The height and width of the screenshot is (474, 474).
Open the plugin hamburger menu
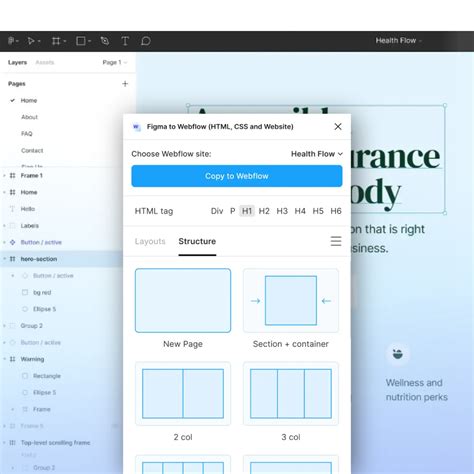pos(336,241)
